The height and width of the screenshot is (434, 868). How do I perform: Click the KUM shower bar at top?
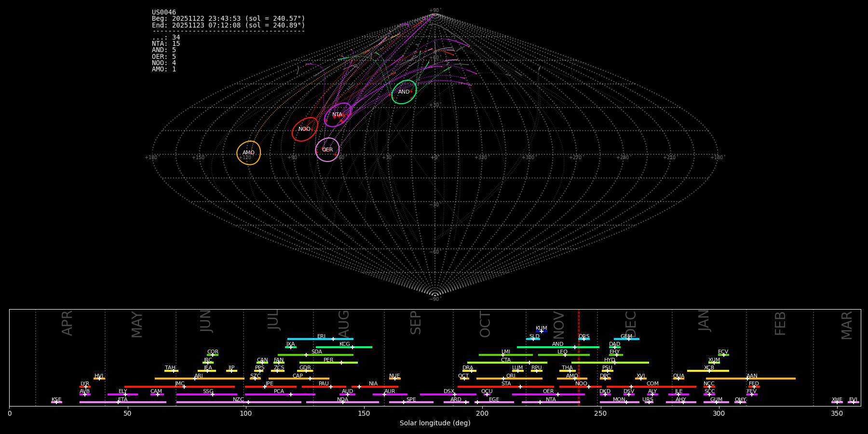pyautogui.click(x=542, y=331)
